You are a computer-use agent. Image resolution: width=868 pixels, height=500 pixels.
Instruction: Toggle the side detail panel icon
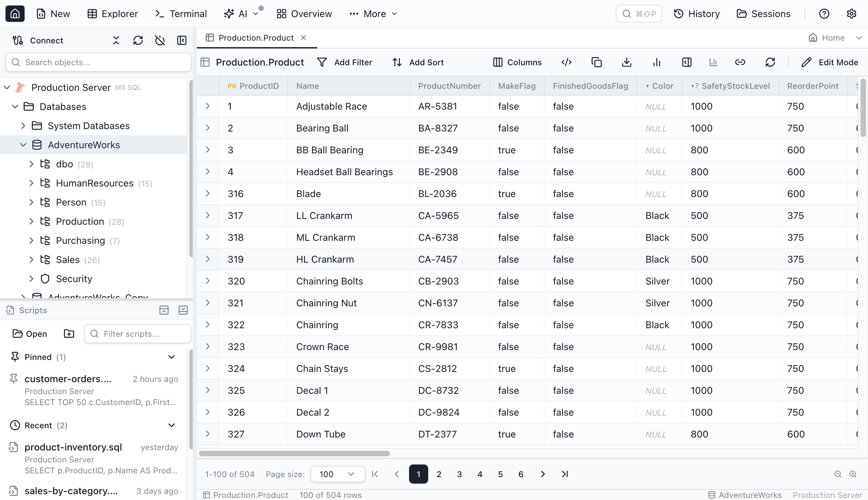coord(687,62)
